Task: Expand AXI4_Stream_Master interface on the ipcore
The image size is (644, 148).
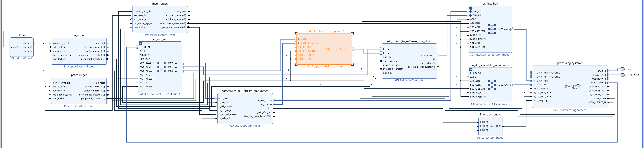Action: [x=350, y=49]
